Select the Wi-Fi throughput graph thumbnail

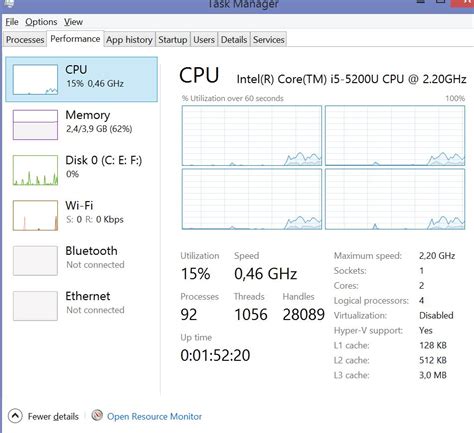click(35, 215)
